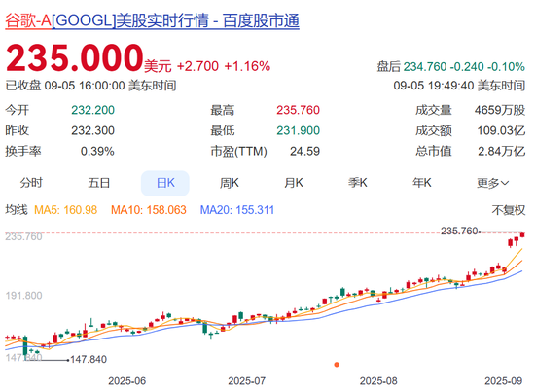This screenshot has width=535, height=392.
Task: Open the 谷歌-A GOOGL 百度股市通 title link
Action: tap(152, 20)
